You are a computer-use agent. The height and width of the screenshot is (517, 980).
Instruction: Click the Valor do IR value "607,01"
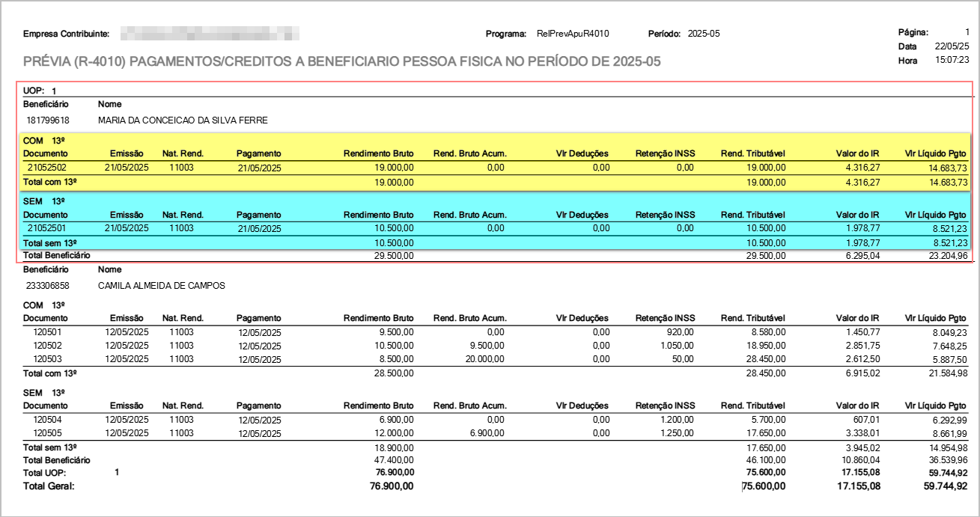click(x=865, y=420)
